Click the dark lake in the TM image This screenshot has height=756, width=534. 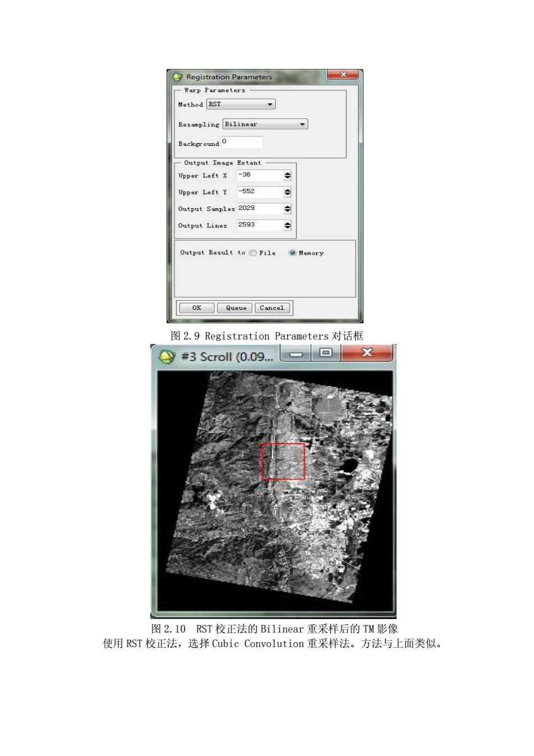(x=349, y=466)
